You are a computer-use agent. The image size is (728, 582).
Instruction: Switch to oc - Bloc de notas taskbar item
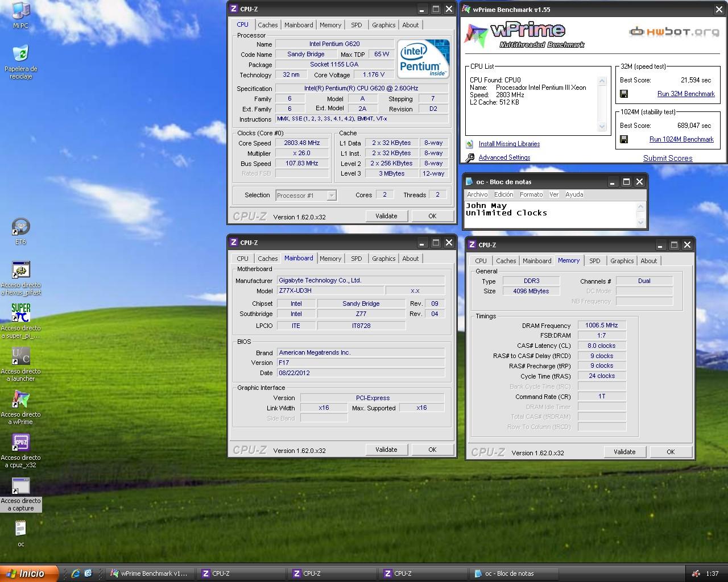point(515,573)
